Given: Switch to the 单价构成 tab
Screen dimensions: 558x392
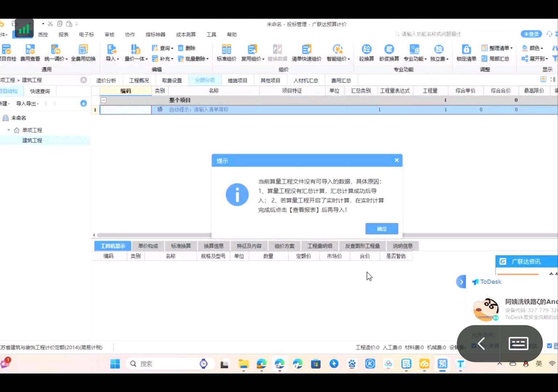Looking at the screenshot, I should pyautogui.click(x=148, y=246).
